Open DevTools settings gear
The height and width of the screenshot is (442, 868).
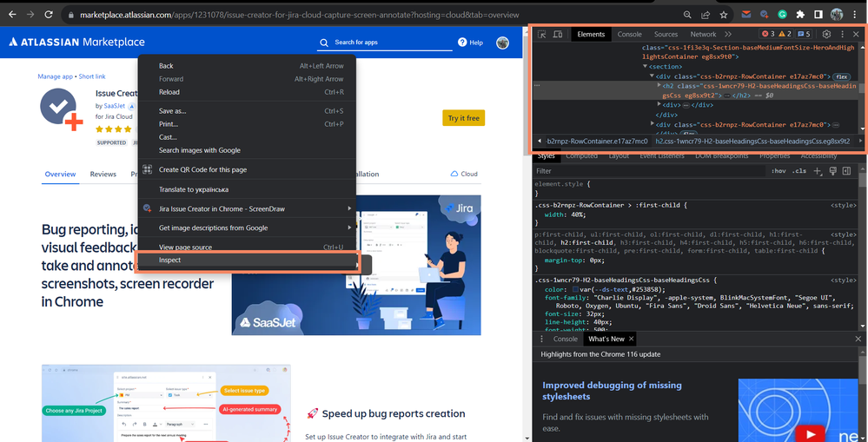826,34
